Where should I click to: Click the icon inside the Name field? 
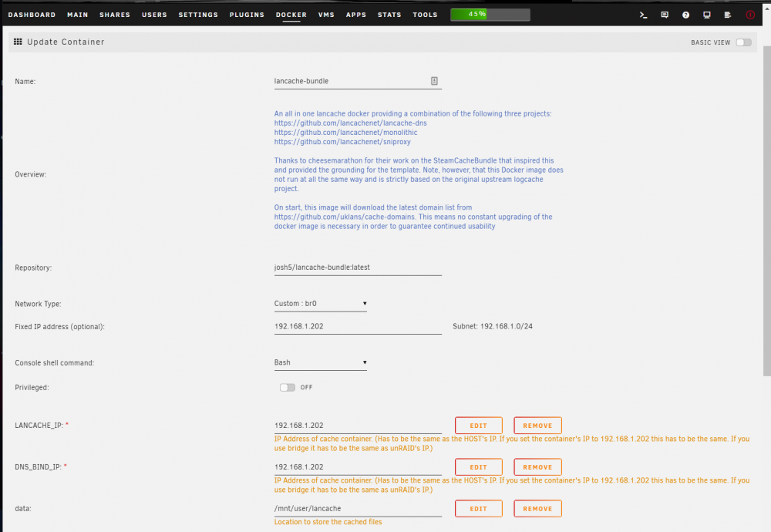[434, 81]
